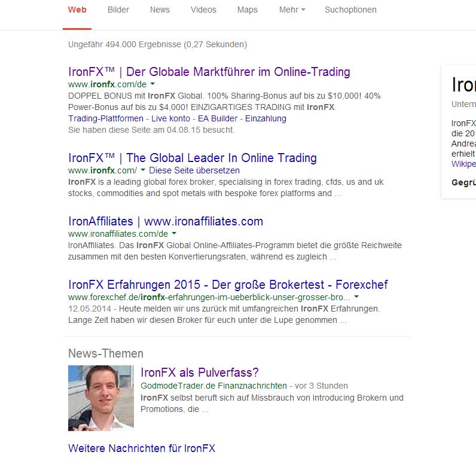The image size is (476, 461).
Task: Open IronFX Erfahrungen 2015 Forexchef result
Action: [x=228, y=285]
